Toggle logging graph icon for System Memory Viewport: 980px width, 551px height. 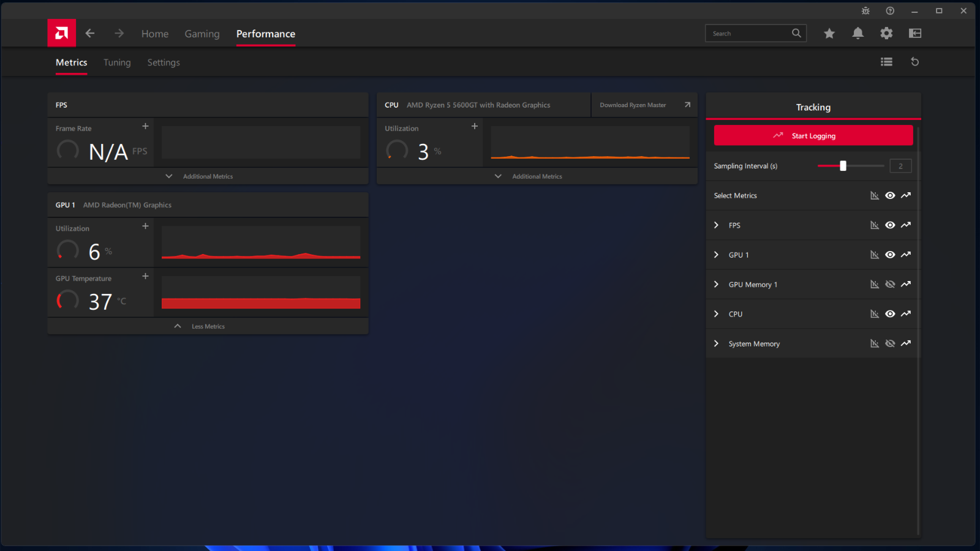[x=906, y=343]
